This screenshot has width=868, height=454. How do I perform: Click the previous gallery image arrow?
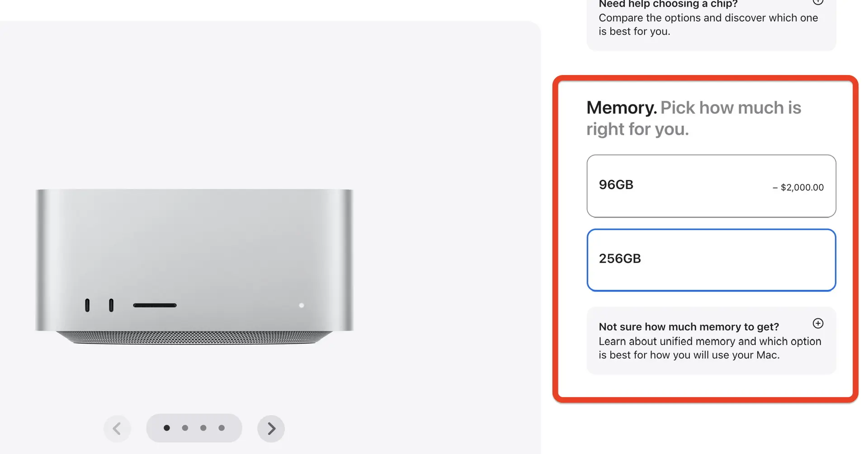pyautogui.click(x=117, y=428)
